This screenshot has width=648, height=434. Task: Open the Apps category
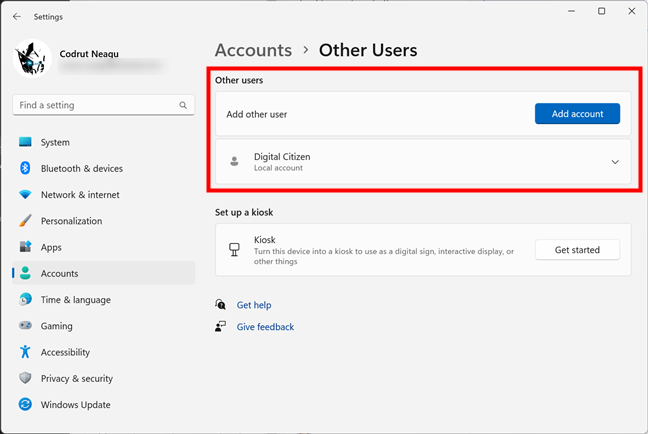coord(103,247)
